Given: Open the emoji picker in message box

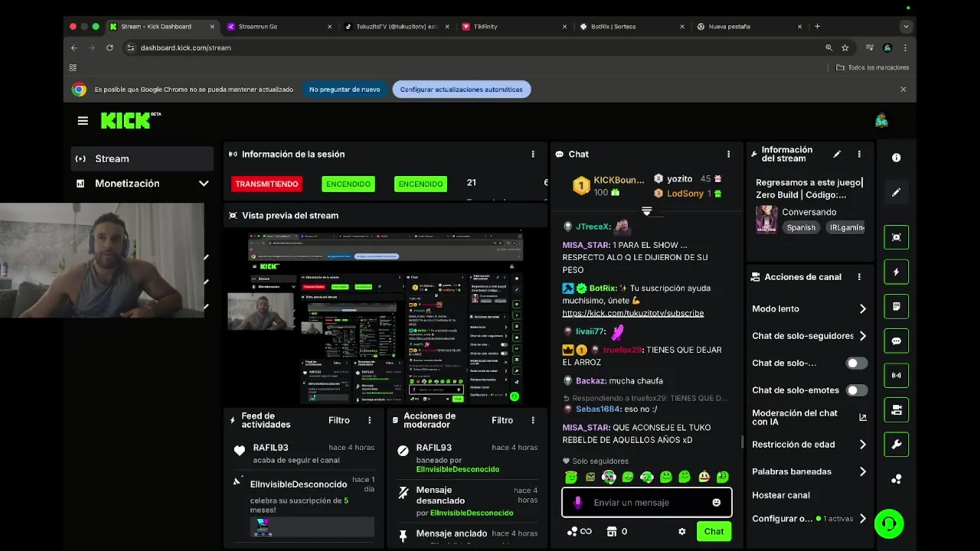Looking at the screenshot, I should click(x=717, y=503).
